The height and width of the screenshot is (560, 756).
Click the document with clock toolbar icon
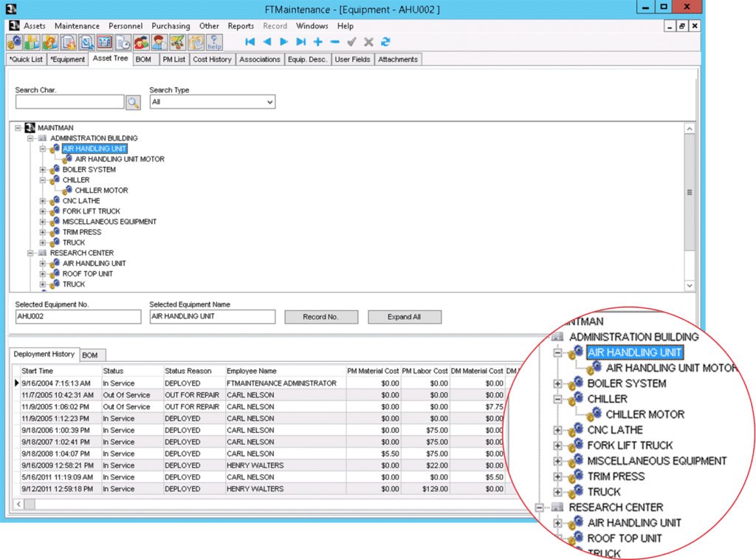123,42
